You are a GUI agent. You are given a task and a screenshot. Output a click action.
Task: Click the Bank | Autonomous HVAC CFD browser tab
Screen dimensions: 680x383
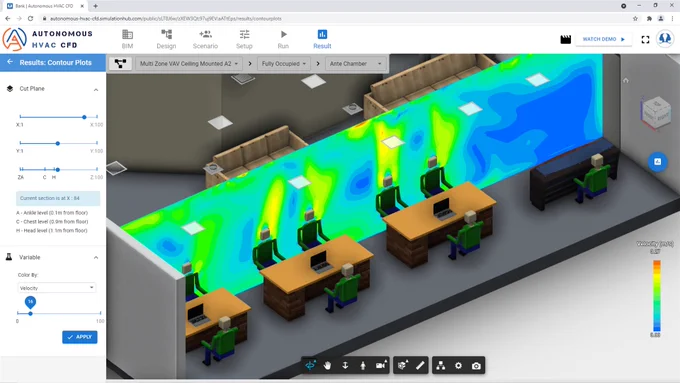[x=44, y=6]
